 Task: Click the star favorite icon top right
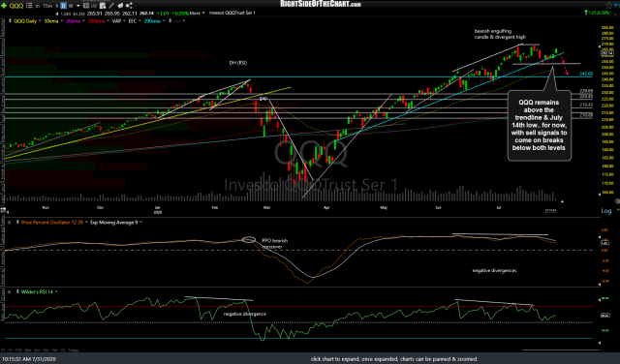[x=609, y=6]
